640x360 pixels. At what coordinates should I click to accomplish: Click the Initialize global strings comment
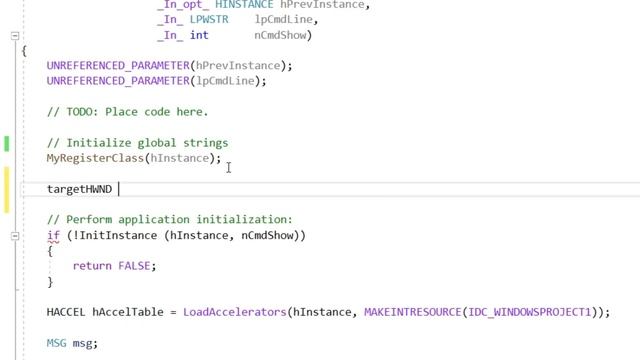coord(137,143)
